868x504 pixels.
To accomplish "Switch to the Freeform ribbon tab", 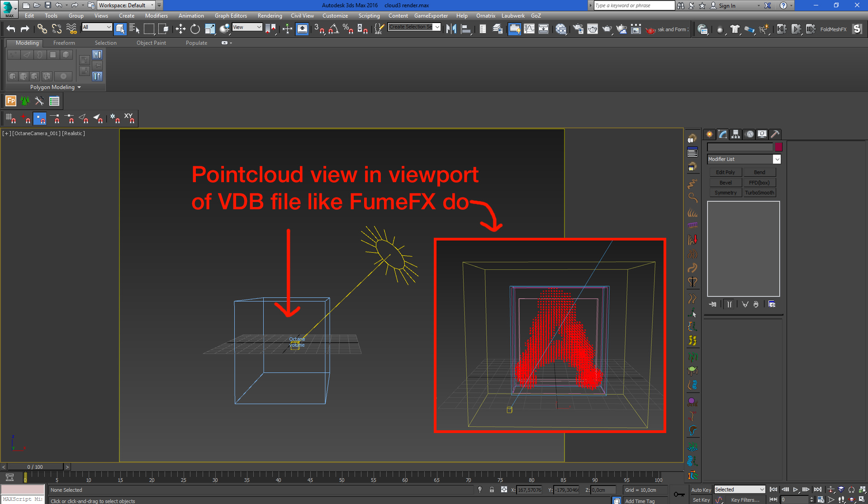I will point(64,43).
